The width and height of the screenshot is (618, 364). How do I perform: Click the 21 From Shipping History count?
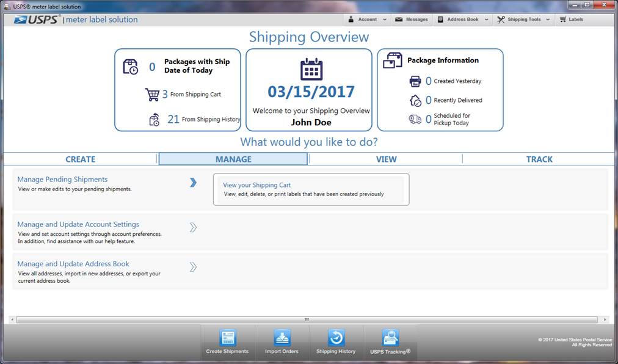(173, 119)
